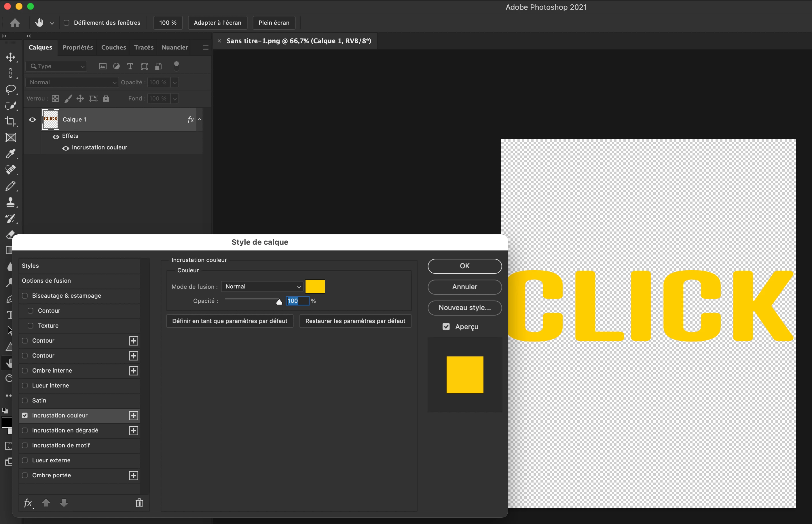The height and width of the screenshot is (524, 812).
Task: Click the fx add-effect icon in the dialog
Action: [x=28, y=503]
